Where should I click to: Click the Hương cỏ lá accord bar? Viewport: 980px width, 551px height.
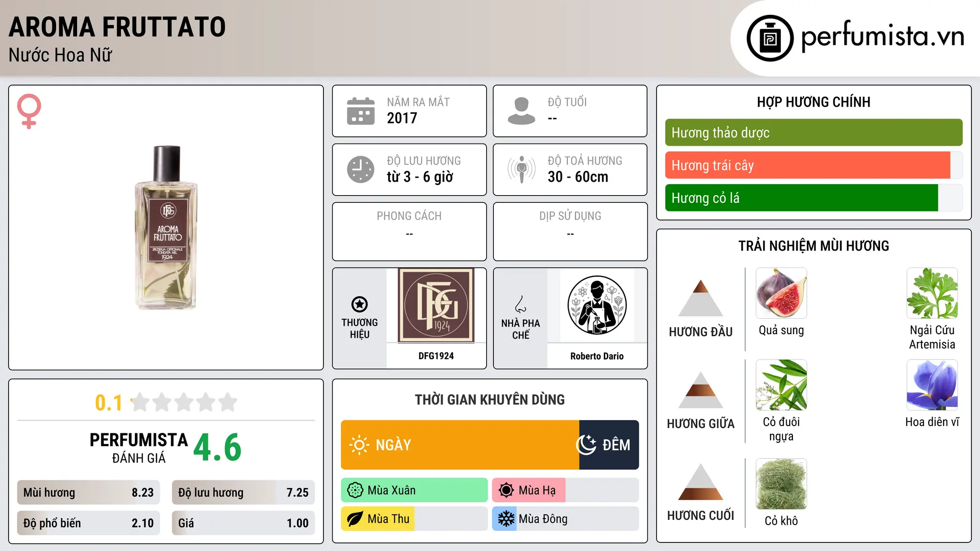814,198
